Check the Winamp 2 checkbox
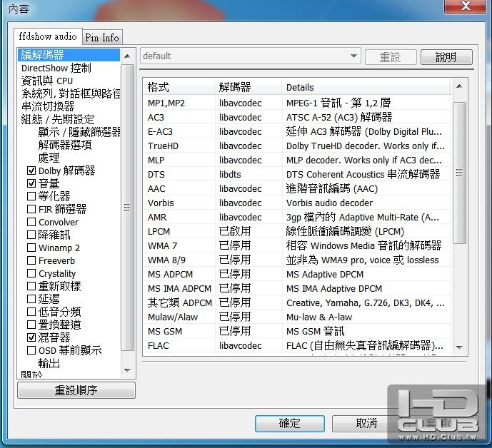 (x=31, y=248)
